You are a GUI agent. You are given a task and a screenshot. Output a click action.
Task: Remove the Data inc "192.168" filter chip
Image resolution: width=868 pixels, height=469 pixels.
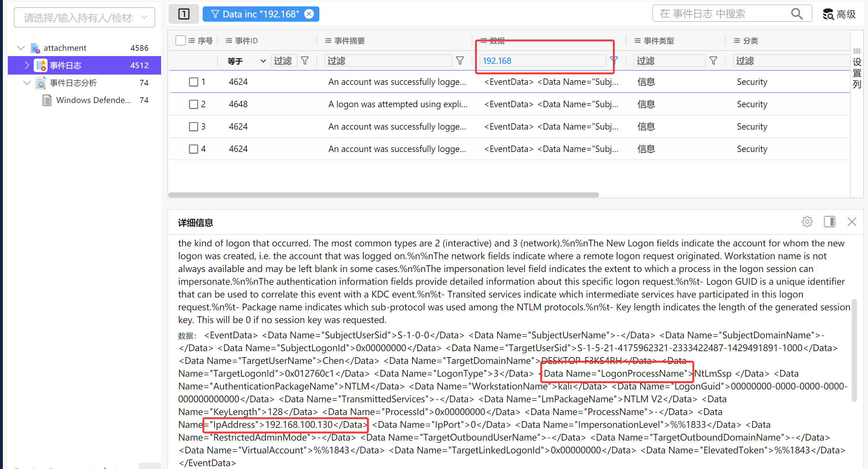tap(309, 14)
